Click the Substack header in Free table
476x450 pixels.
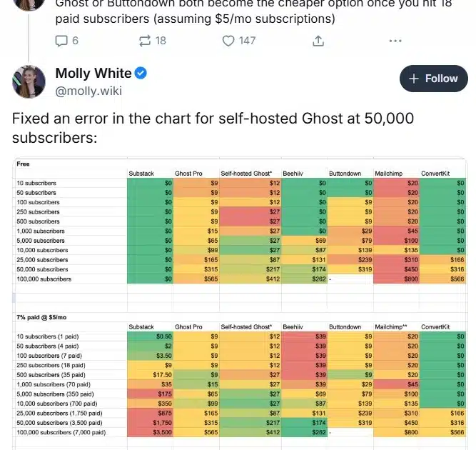[141, 174]
